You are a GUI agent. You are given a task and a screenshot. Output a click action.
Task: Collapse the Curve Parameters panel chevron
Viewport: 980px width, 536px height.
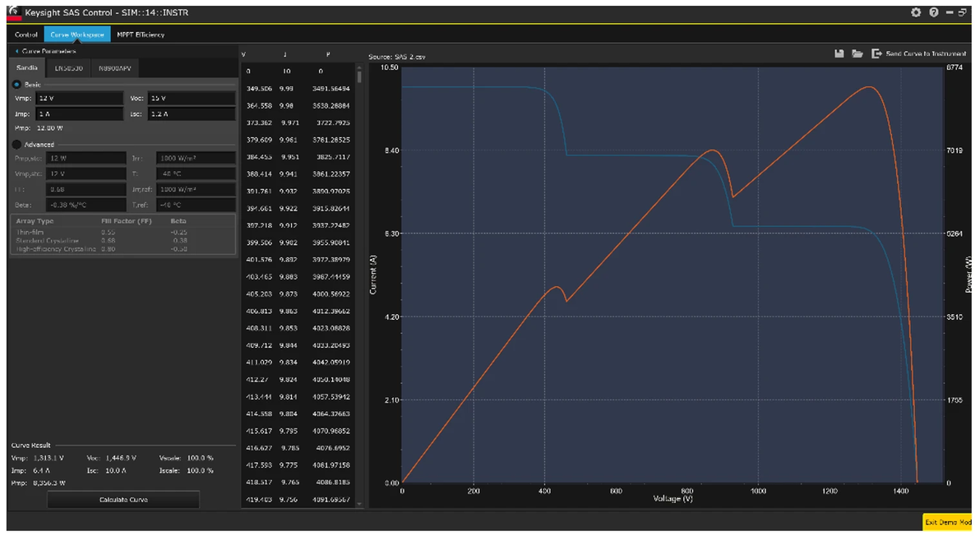[17, 51]
